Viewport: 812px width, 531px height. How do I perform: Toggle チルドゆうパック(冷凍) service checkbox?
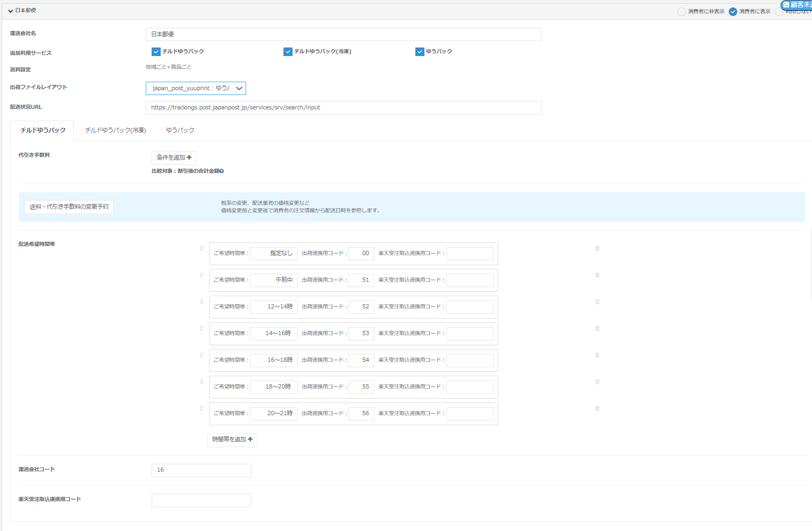pos(288,52)
